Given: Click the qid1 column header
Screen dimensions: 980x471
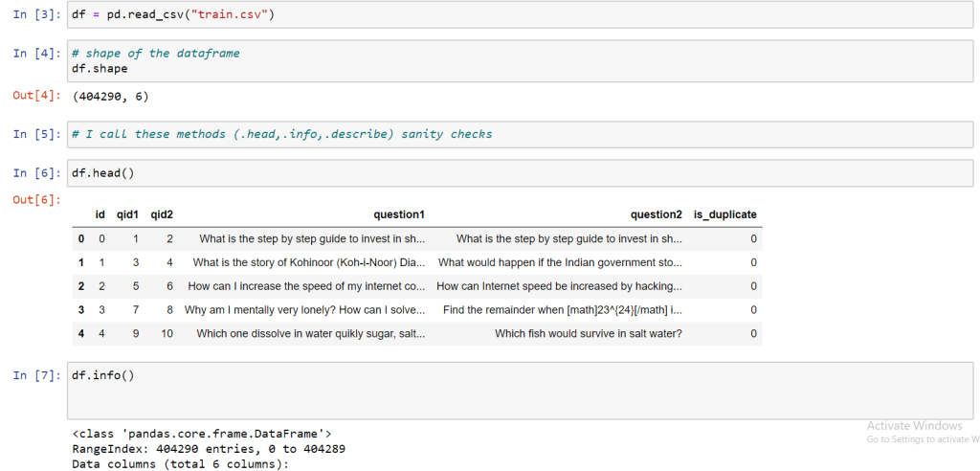Looking at the screenshot, I should pos(127,215).
